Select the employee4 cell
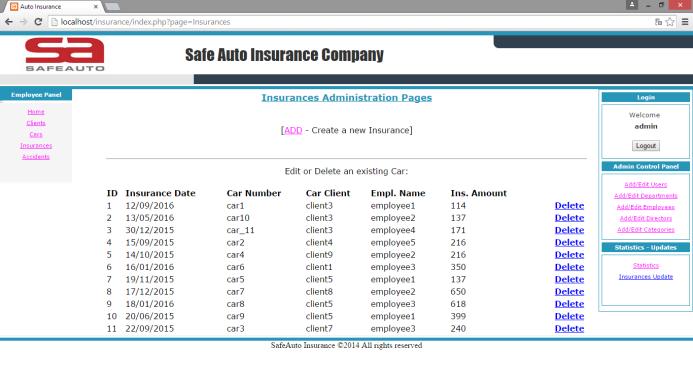Image resolution: width=693 pixels, height=373 pixels. tap(393, 230)
